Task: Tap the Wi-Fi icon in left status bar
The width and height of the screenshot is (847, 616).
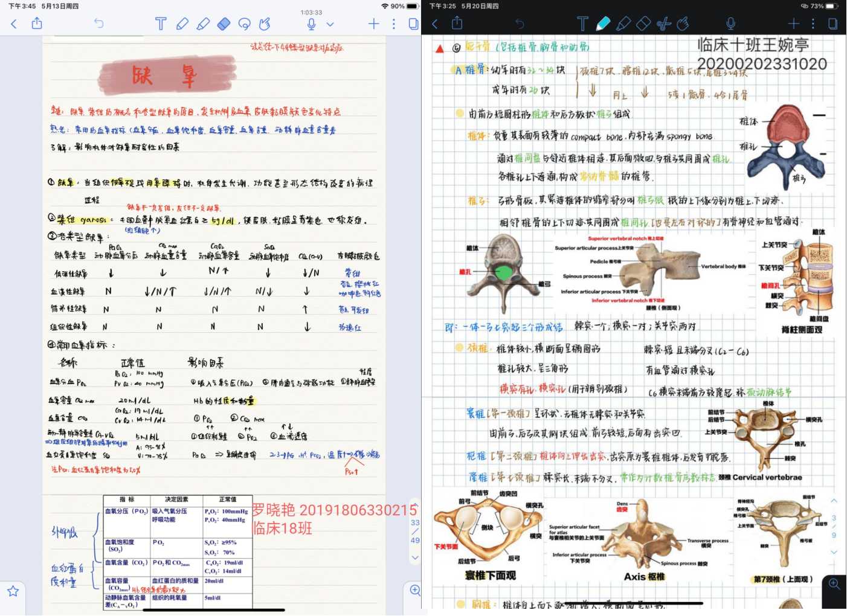Action: [385, 6]
